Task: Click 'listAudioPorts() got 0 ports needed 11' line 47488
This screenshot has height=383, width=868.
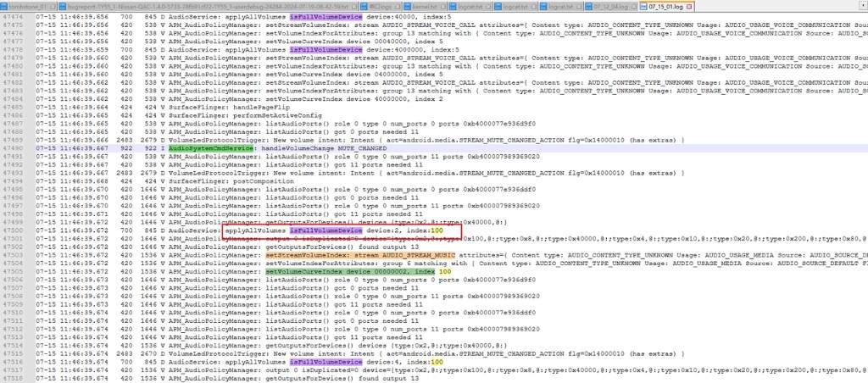Action: [x=342, y=131]
